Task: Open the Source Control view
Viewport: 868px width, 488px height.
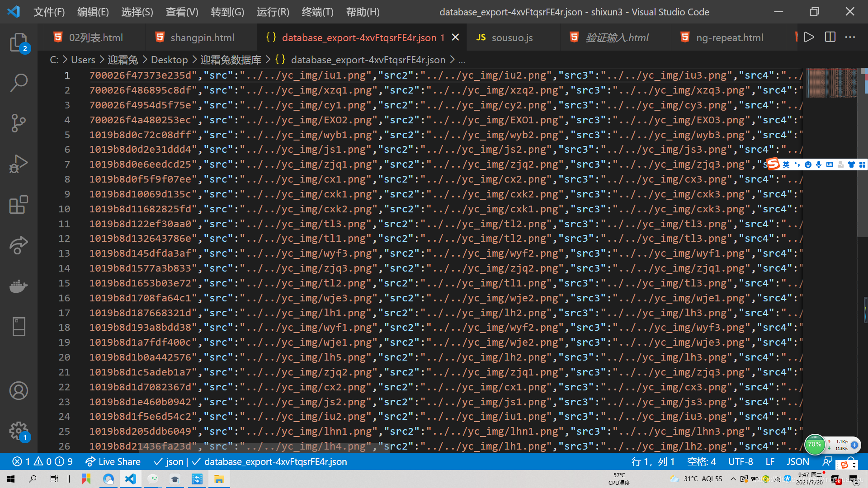Action: (x=19, y=123)
